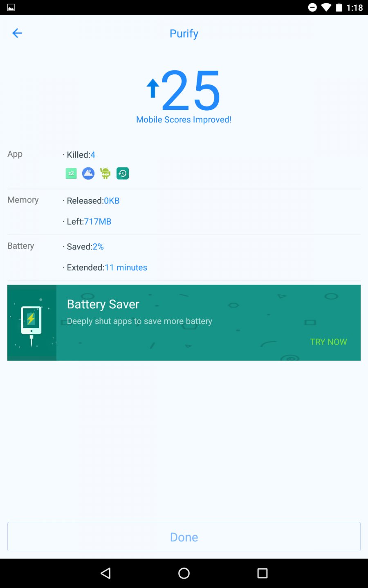
Task: Select the green ZZ sleep app icon
Action: [71, 174]
